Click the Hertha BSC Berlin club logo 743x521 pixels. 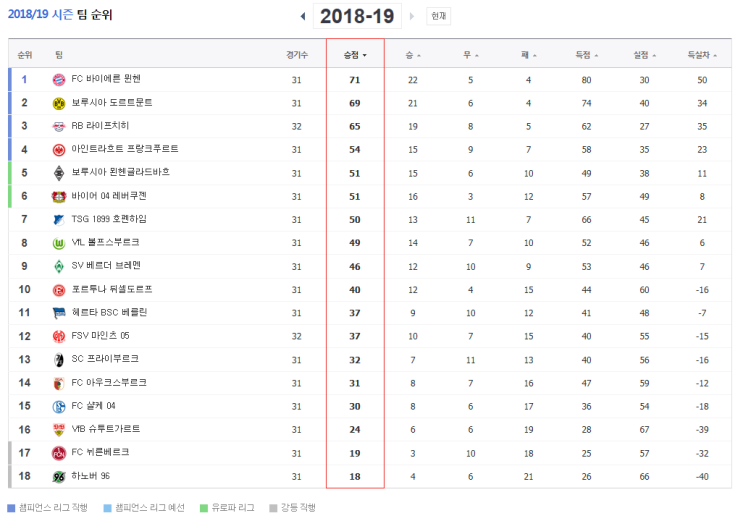[x=59, y=313]
